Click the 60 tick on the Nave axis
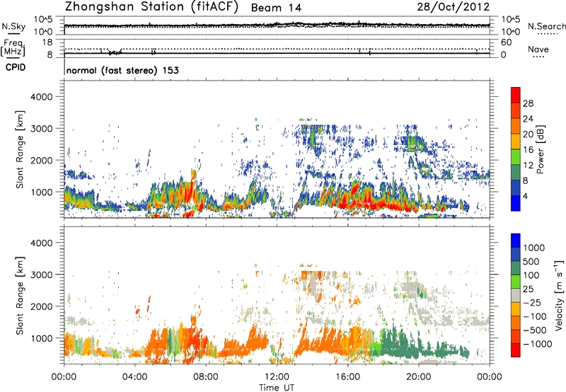The height and width of the screenshot is (392, 566). 506,42
